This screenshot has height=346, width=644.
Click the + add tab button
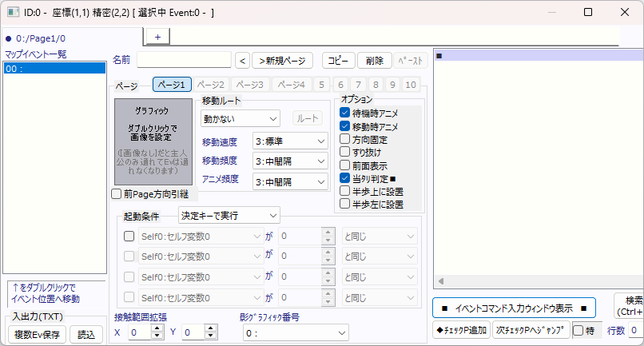[157, 37]
